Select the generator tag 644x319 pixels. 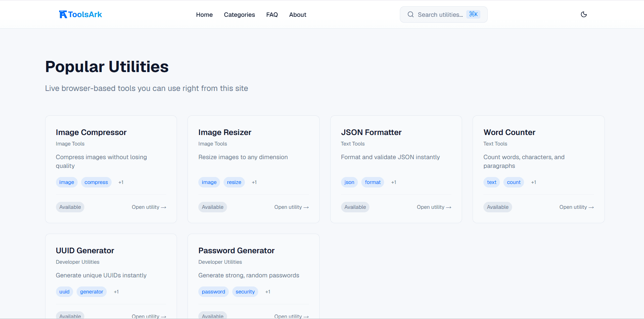[x=92, y=292]
